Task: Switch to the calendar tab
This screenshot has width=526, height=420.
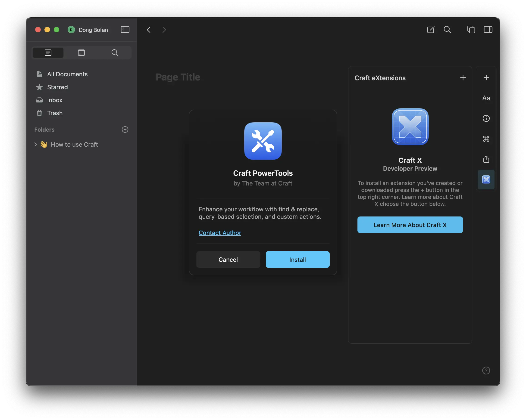Action: coord(81,53)
